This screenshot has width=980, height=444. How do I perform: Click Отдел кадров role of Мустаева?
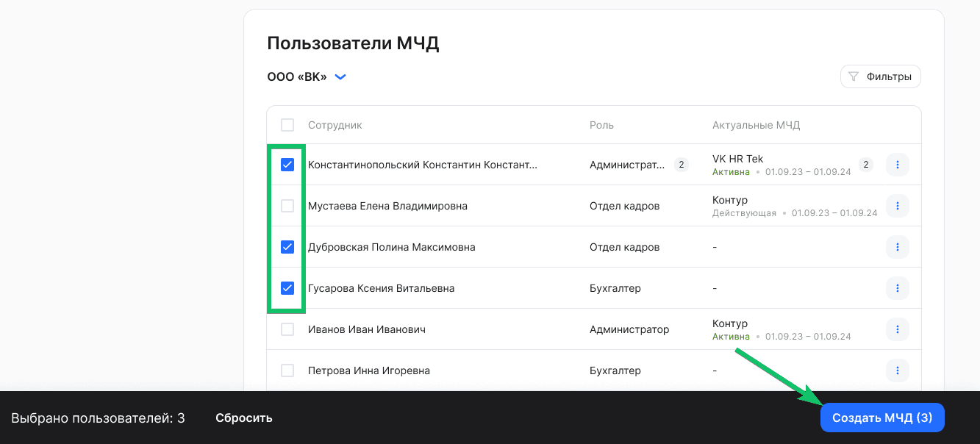(625, 206)
